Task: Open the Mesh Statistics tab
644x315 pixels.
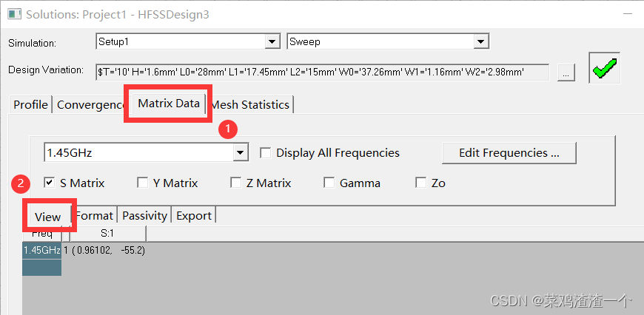Action: (x=250, y=104)
